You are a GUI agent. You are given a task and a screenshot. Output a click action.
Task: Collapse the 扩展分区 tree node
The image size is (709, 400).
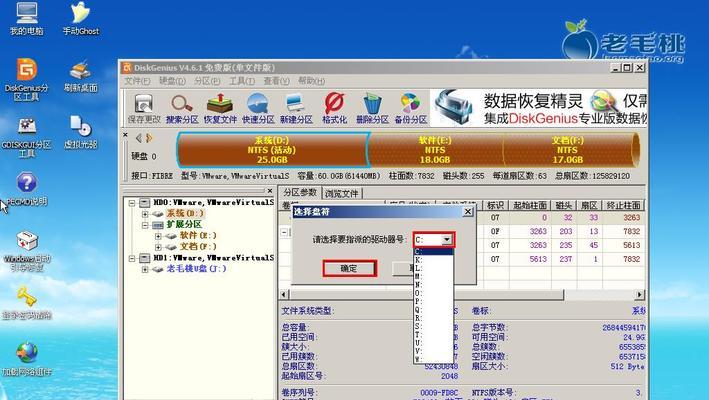pyautogui.click(x=145, y=225)
